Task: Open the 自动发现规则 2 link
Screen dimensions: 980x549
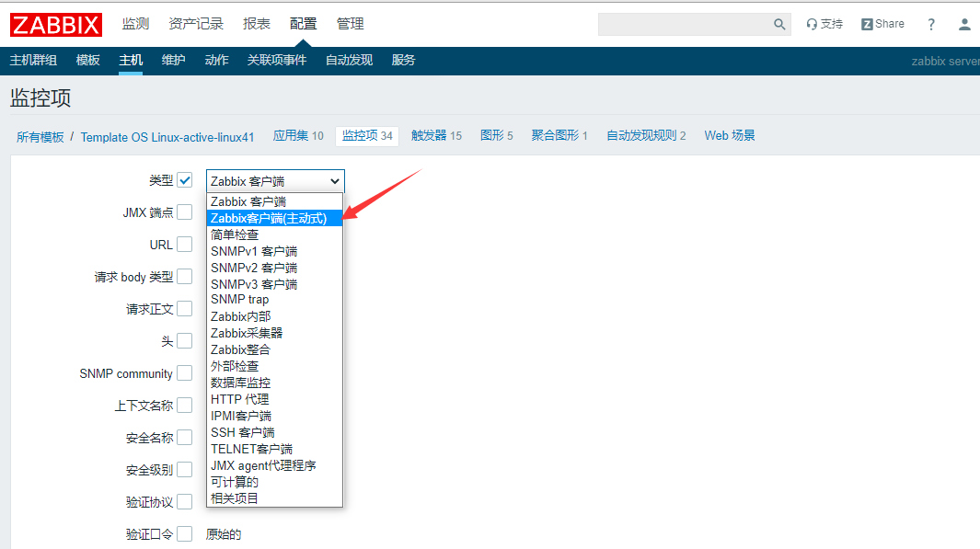Action: click(646, 135)
